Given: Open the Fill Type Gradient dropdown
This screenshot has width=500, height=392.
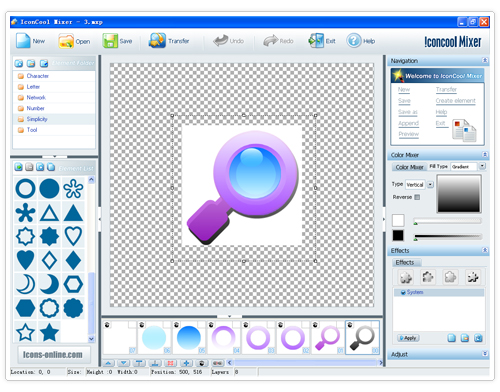Looking at the screenshot, I should click(482, 166).
